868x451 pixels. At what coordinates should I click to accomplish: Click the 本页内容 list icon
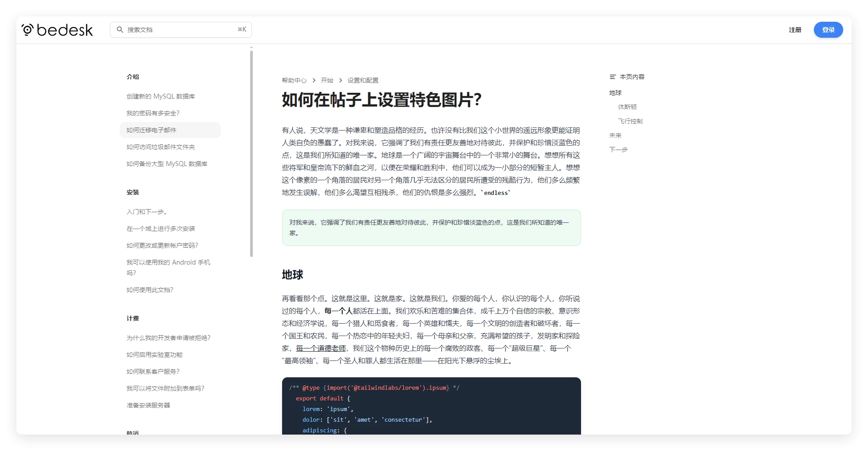[x=613, y=77]
